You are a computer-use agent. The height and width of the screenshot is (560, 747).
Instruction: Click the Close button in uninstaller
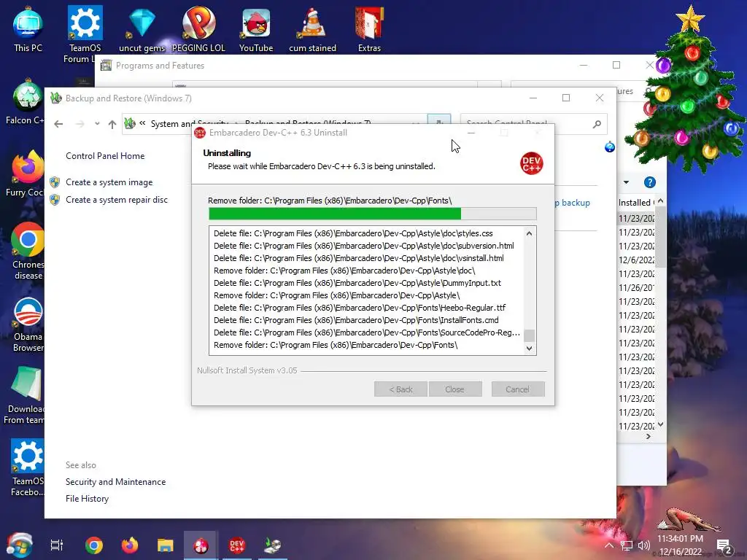455,389
